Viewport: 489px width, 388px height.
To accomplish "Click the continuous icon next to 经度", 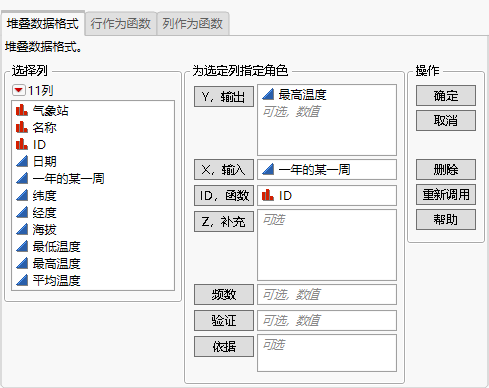I will (22, 212).
